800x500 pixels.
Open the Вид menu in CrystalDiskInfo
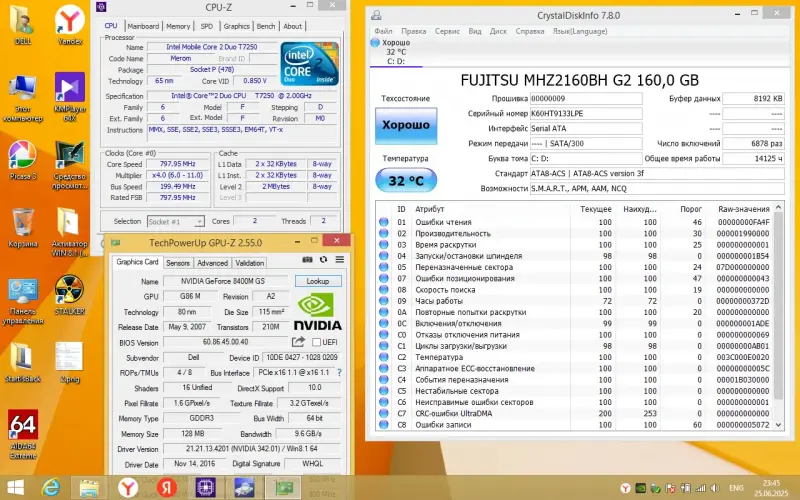pyautogui.click(x=475, y=31)
